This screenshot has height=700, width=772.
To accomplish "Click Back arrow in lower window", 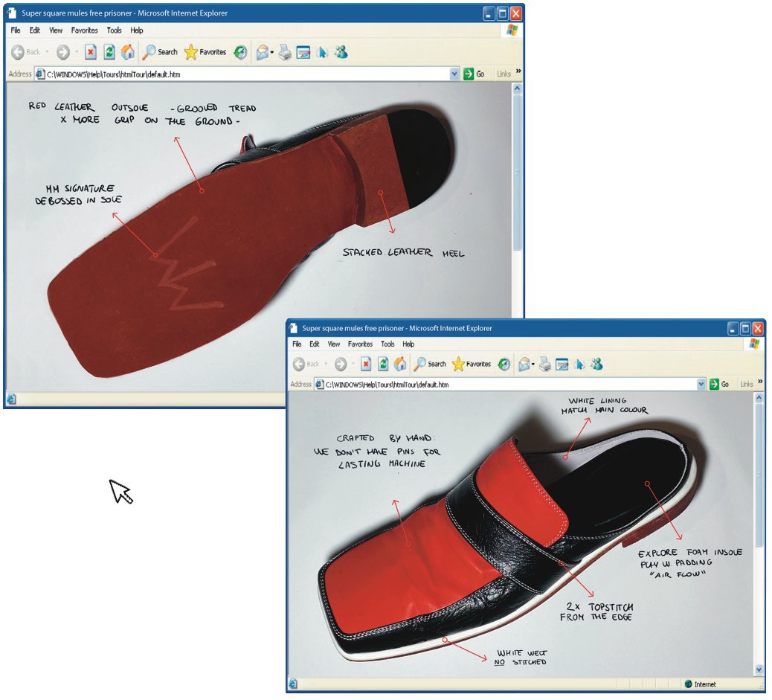I will [298, 364].
